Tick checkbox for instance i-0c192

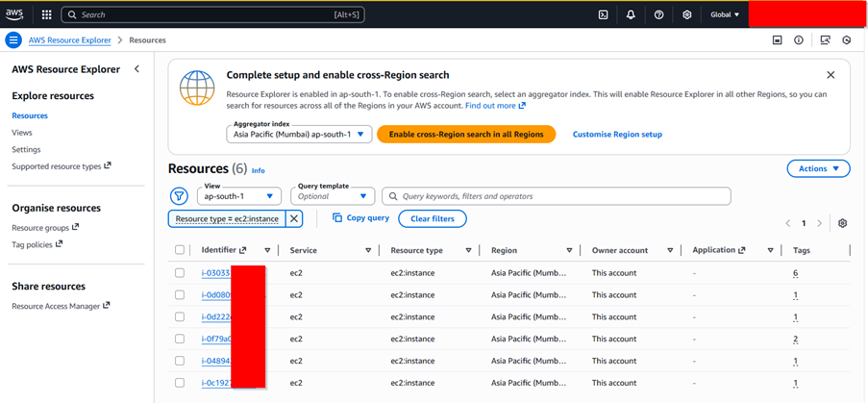180,383
